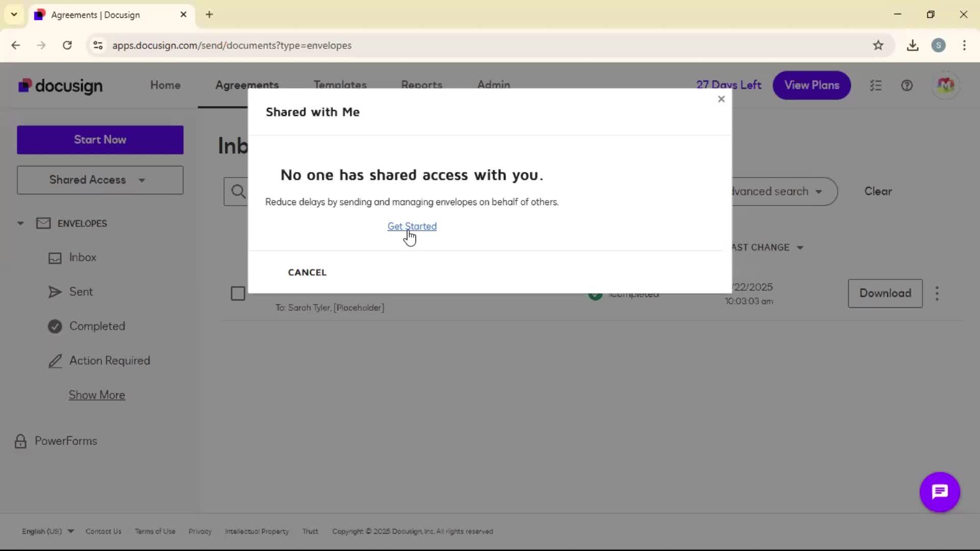
Task: Open the chat support bubble
Action: 940,492
